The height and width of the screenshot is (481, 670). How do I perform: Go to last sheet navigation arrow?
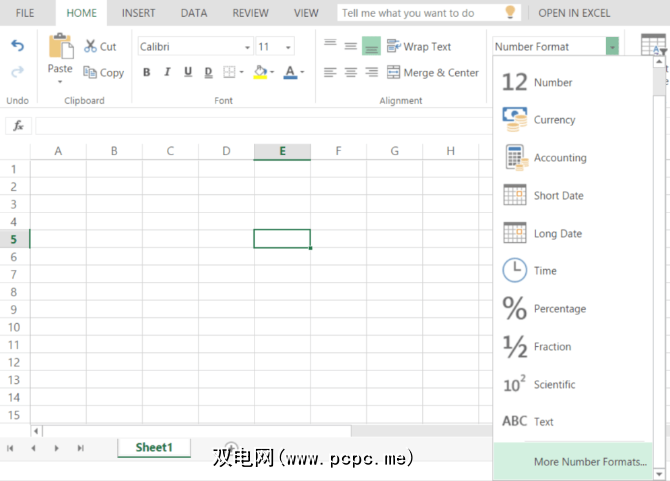click(x=80, y=448)
